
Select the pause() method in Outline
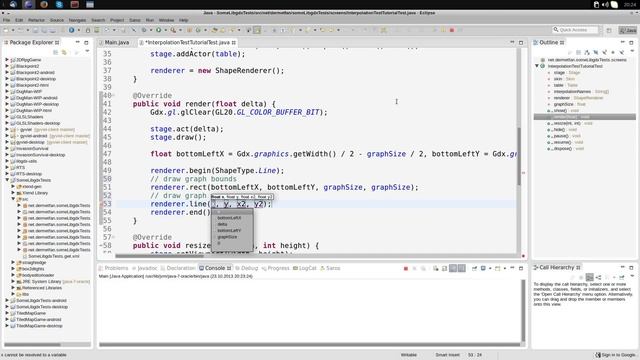pos(564,136)
